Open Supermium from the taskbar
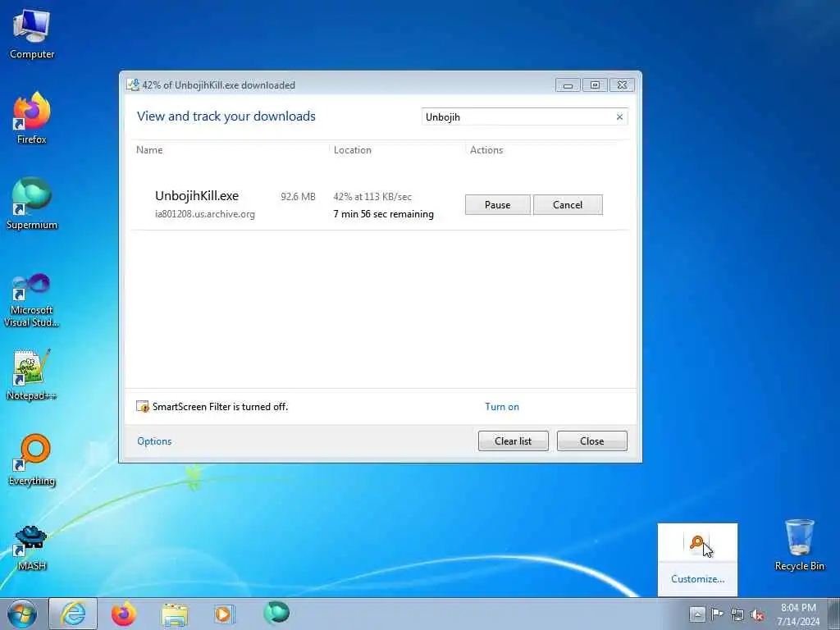Screen dimensions: 840x630 point(276,613)
